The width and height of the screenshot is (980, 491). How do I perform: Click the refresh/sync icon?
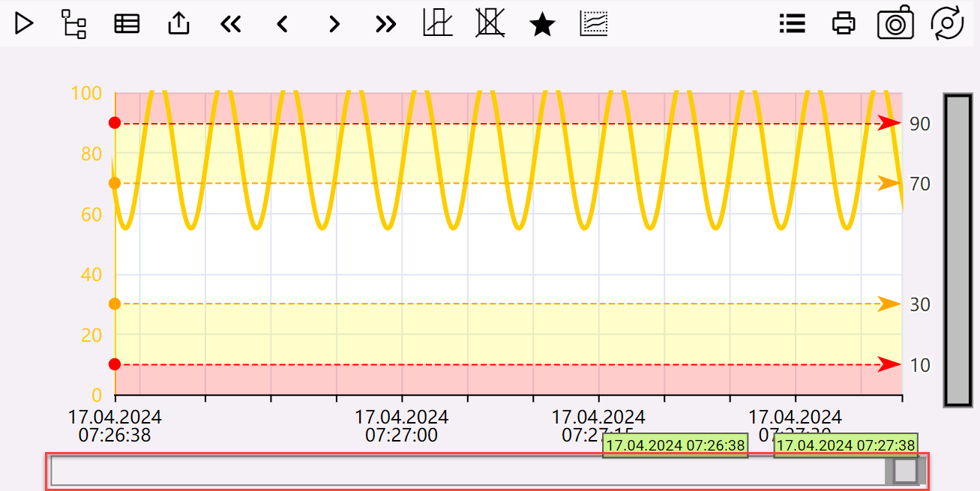(x=947, y=23)
